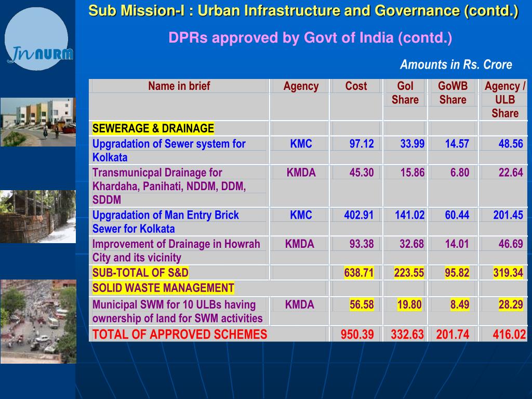This screenshot has width=532, height=399.
Task: Click cost value 97.12
Action: click(x=362, y=144)
